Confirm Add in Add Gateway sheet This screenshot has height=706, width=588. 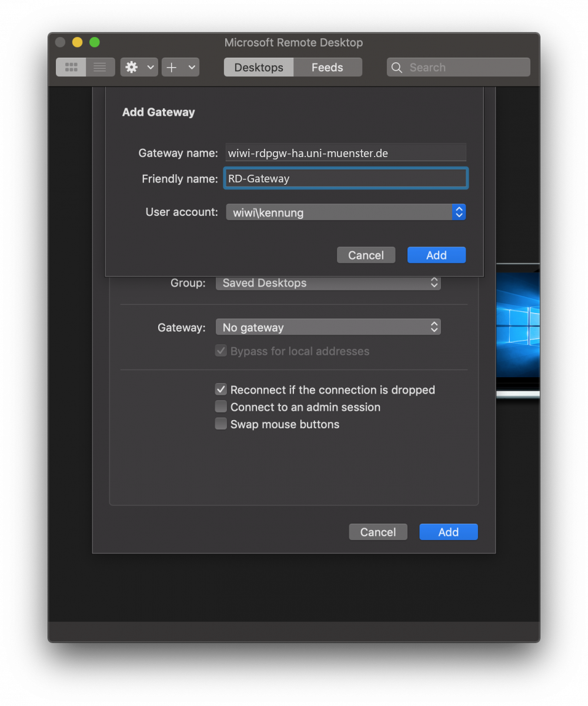point(436,255)
